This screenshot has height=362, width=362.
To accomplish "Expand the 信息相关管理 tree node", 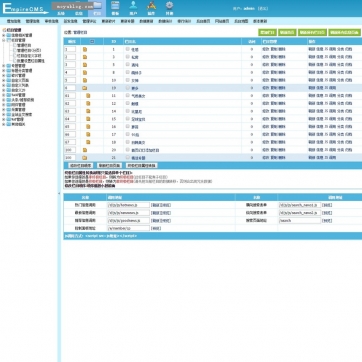I will (x=4, y=35).
